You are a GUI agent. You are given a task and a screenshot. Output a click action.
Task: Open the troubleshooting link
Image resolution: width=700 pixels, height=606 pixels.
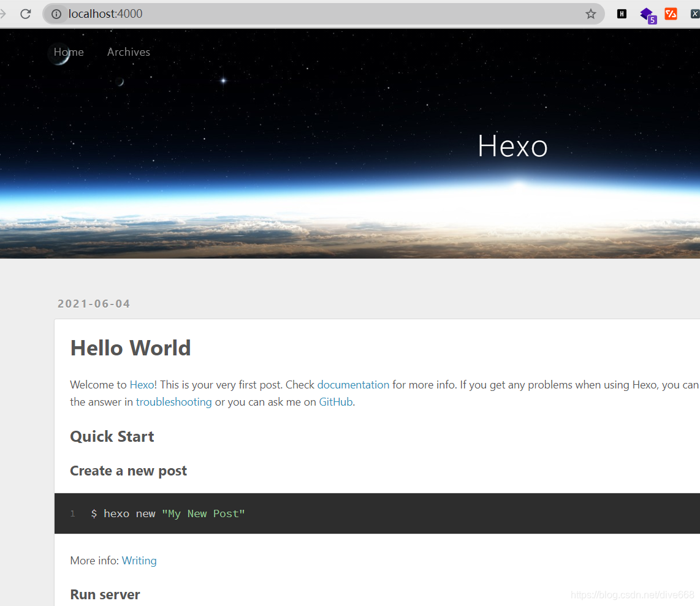[x=173, y=402]
